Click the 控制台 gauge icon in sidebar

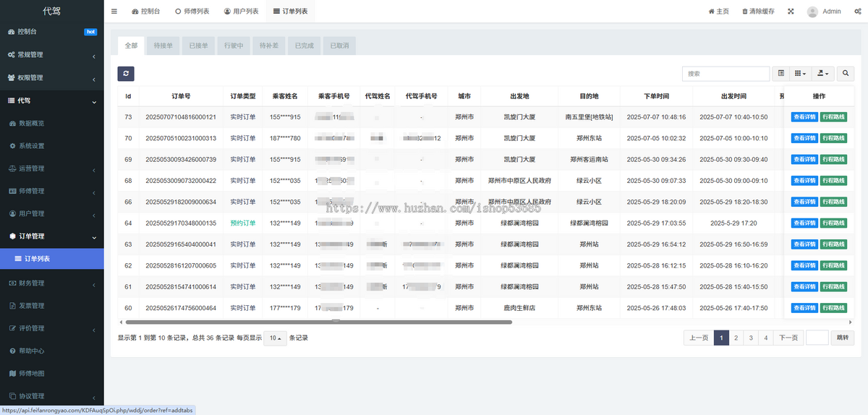click(x=11, y=32)
